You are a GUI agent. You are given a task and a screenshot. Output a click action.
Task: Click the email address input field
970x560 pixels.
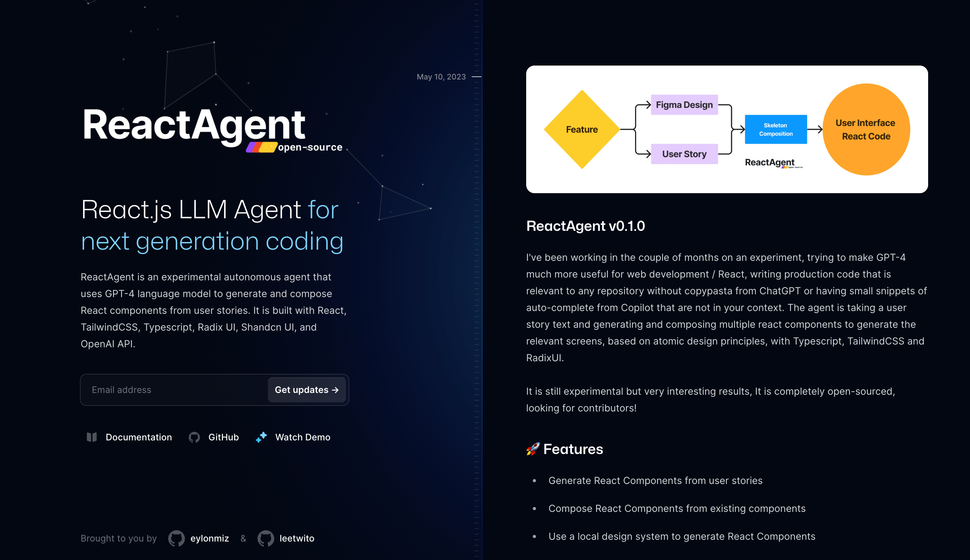coord(175,389)
